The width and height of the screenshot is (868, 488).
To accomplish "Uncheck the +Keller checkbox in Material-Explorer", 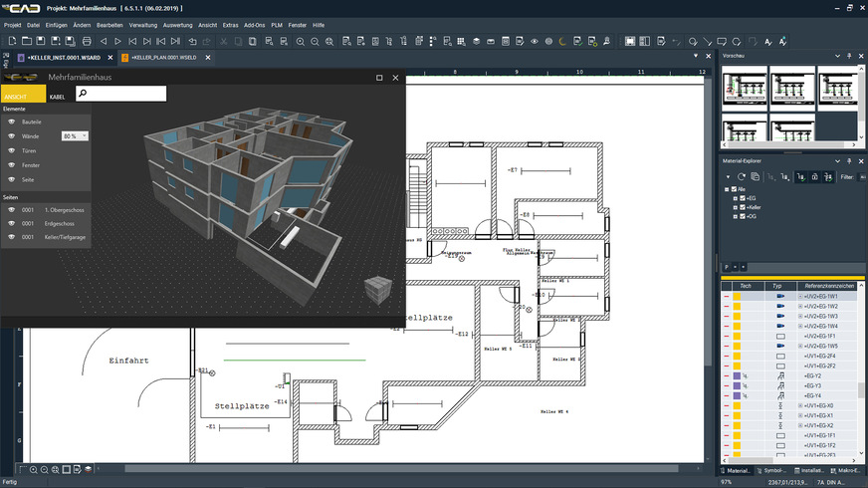I will pyautogui.click(x=742, y=207).
